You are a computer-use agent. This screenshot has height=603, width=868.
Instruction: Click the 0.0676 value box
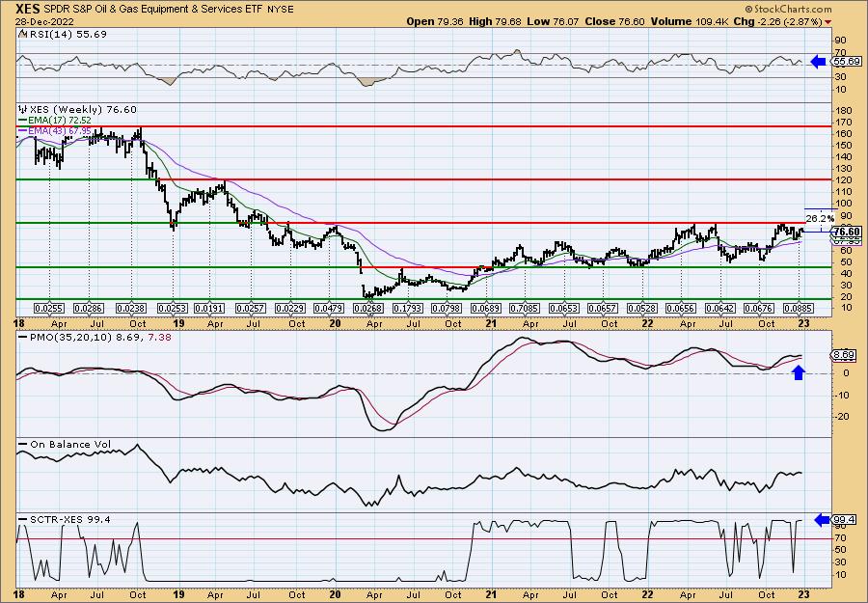tap(759, 308)
